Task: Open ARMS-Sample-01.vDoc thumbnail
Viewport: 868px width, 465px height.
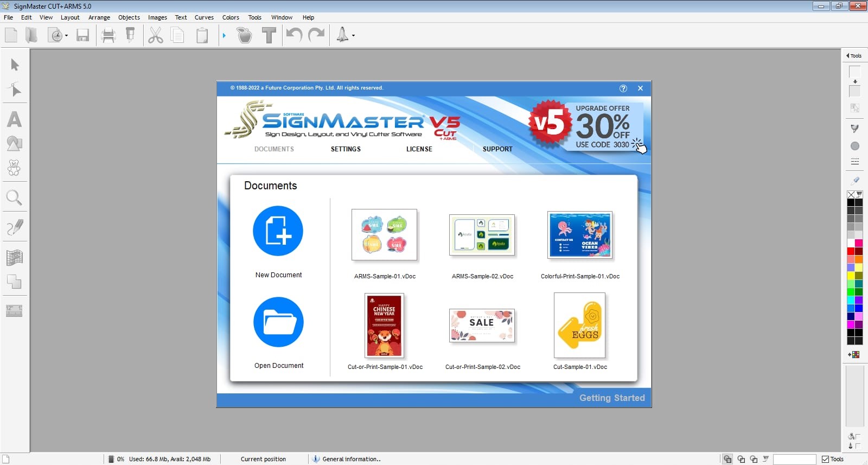Action: click(384, 234)
